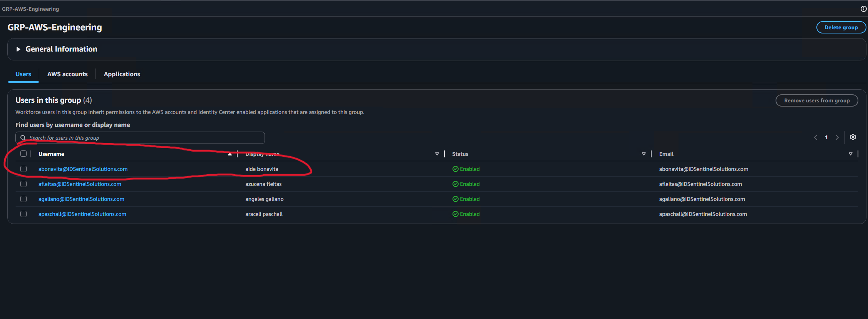Image resolution: width=868 pixels, height=319 pixels.
Task: Sort by Email column arrow
Action: pyautogui.click(x=850, y=154)
